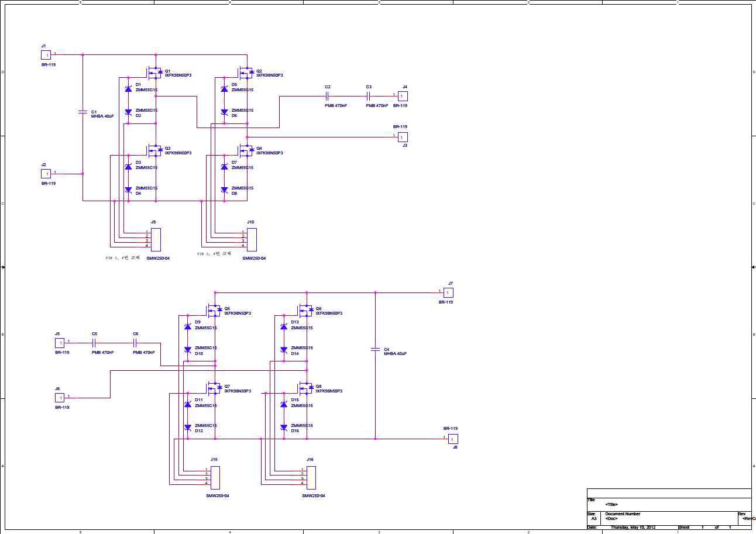Click the Q8 MOSFET symbol

[305, 388]
